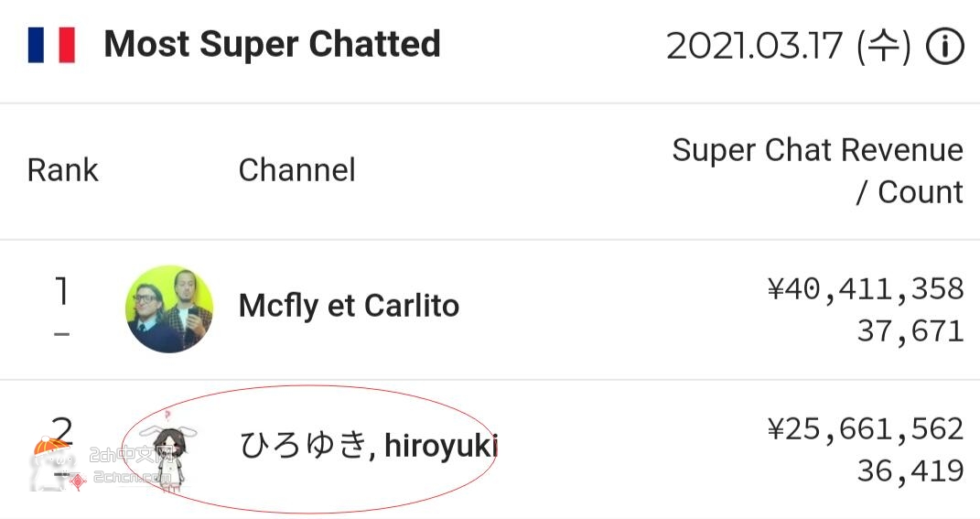
Task: Open the info icon beside the date
Action: (x=944, y=46)
